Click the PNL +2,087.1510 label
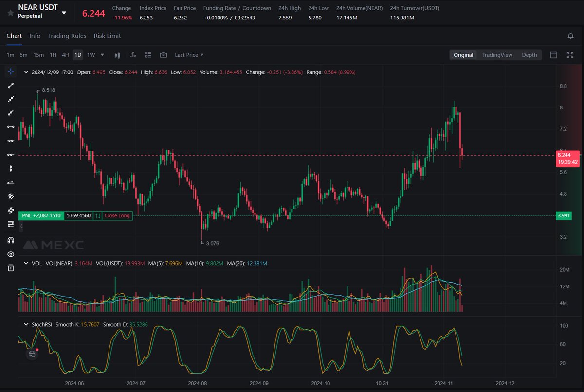 tap(41, 215)
